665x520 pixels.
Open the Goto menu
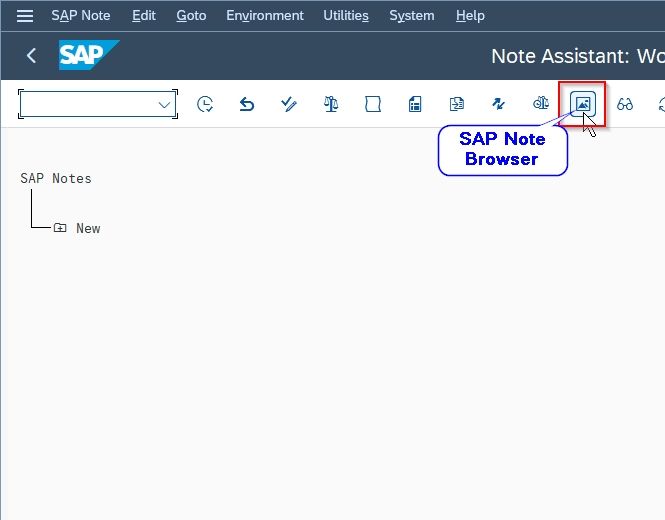point(191,16)
